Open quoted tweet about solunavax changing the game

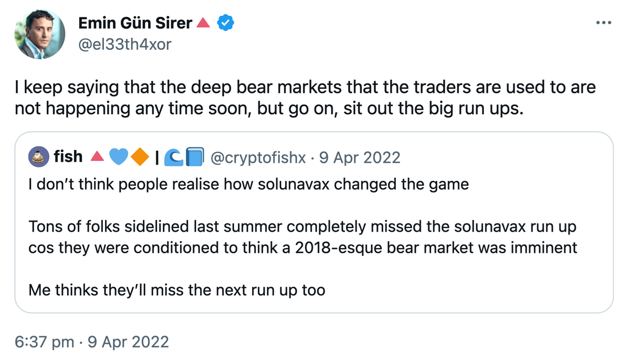coord(314,222)
